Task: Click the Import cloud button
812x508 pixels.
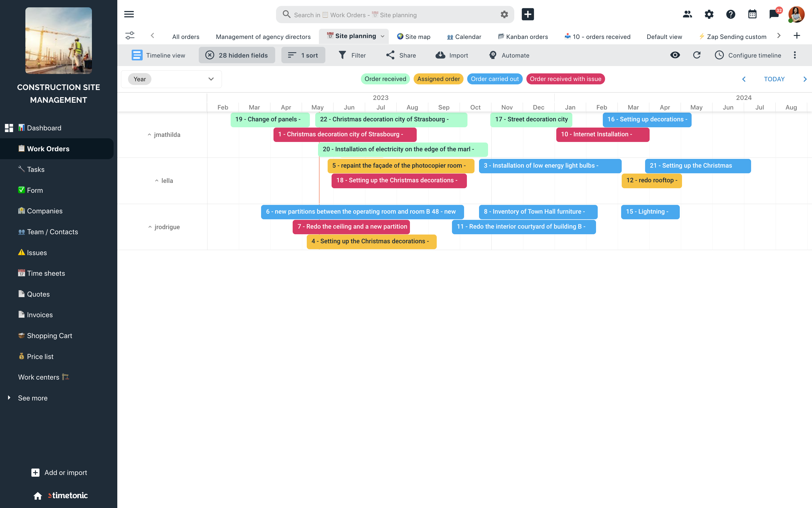Action: [x=451, y=55]
